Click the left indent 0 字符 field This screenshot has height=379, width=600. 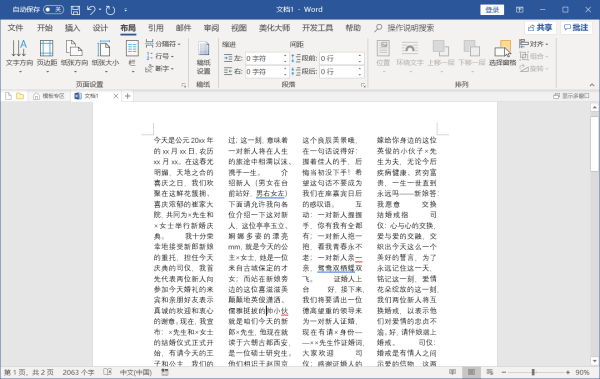(x=264, y=59)
